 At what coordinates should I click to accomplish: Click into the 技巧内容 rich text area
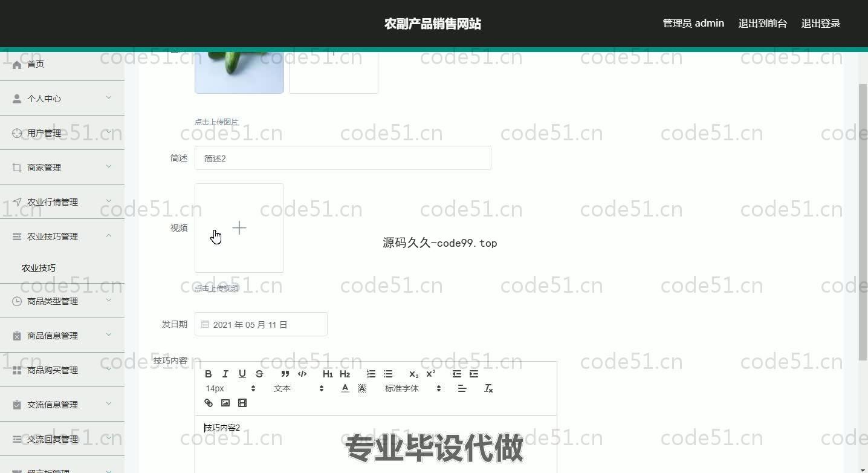[x=375, y=444]
